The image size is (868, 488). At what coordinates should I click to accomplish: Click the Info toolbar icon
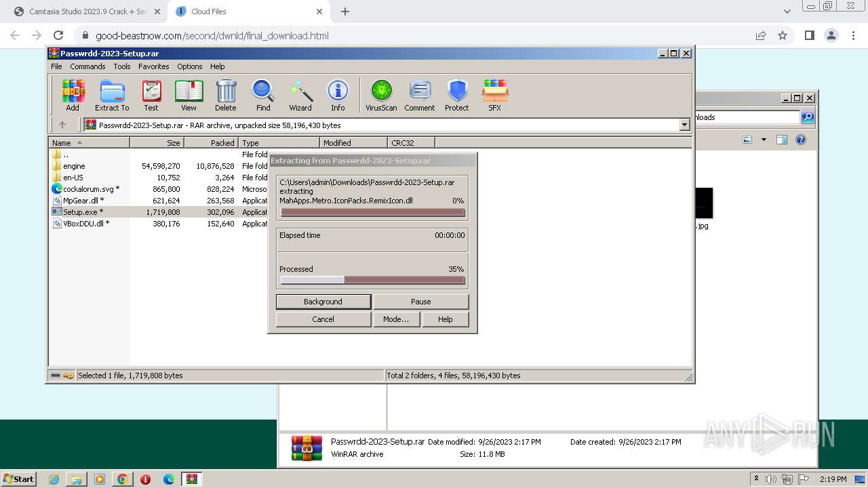(x=338, y=95)
